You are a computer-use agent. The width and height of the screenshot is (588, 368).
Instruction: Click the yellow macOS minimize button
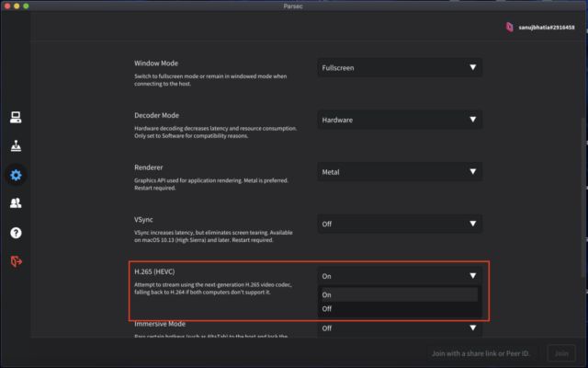(x=17, y=6)
